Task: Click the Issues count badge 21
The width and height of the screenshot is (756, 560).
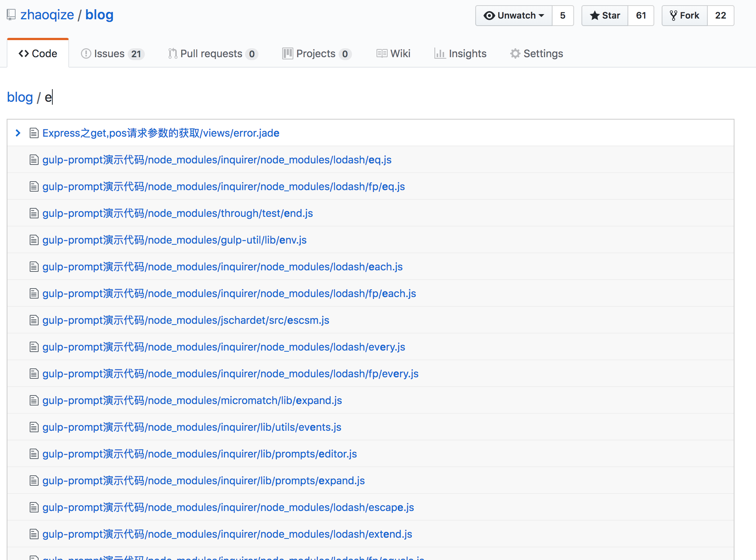Action: click(136, 54)
